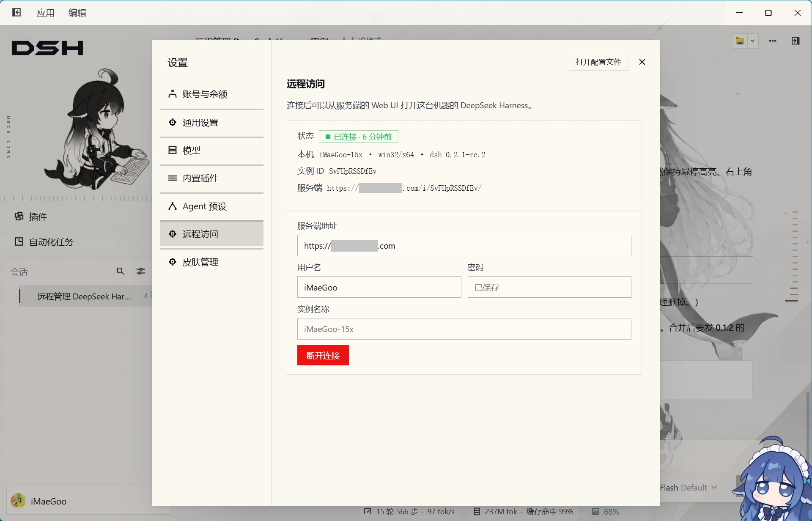Open the 编辑 menu

point(77,13)
